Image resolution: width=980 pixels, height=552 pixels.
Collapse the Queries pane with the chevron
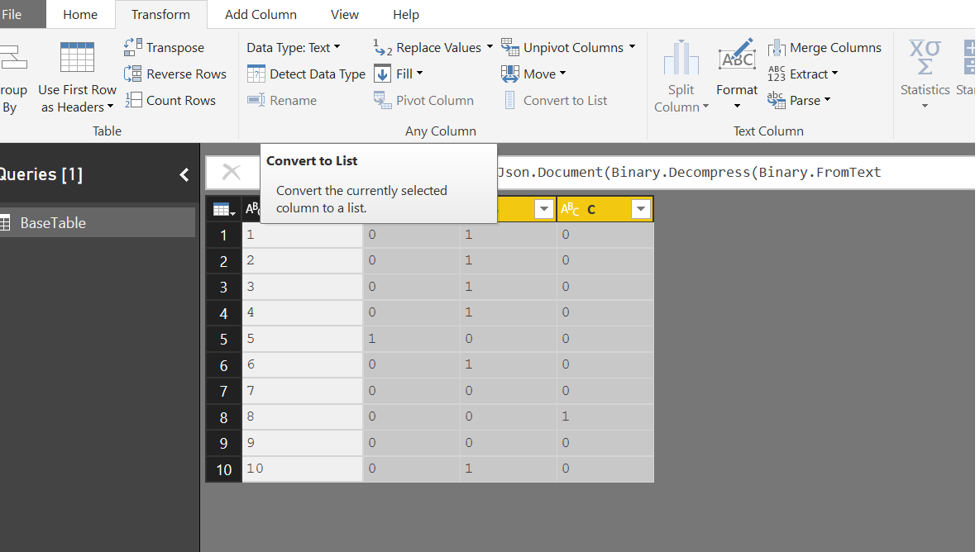184,175
